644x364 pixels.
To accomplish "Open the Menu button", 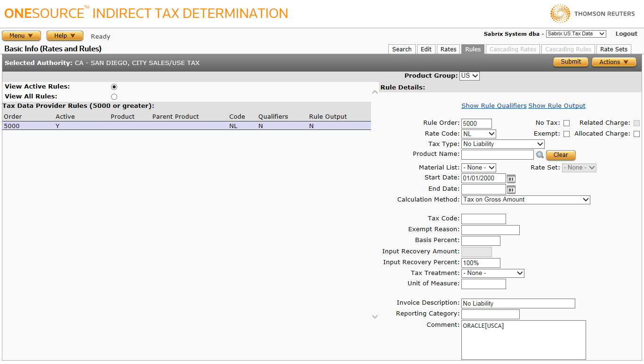I will point(21,36).
